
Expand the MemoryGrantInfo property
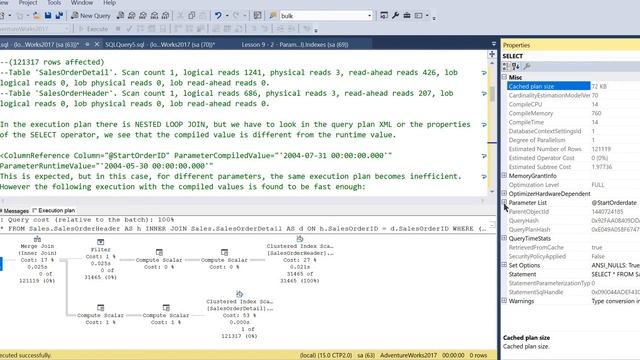pos(504,176)
